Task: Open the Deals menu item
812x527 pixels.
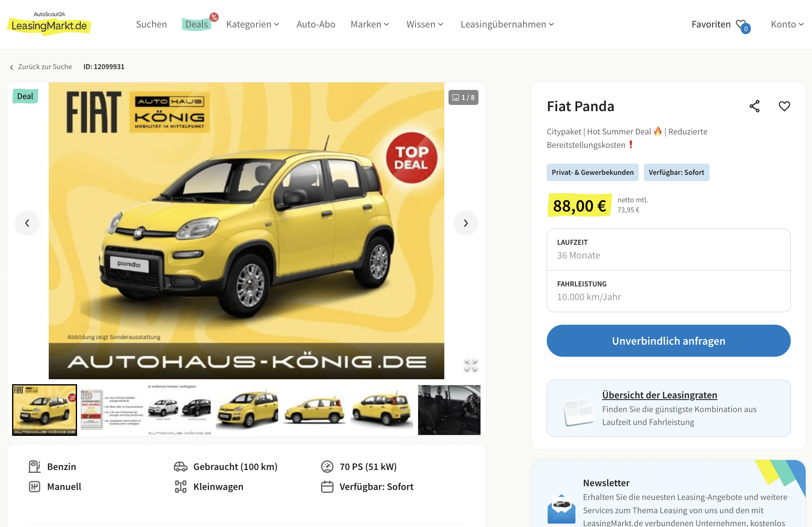Action: [x=197, y=24]
